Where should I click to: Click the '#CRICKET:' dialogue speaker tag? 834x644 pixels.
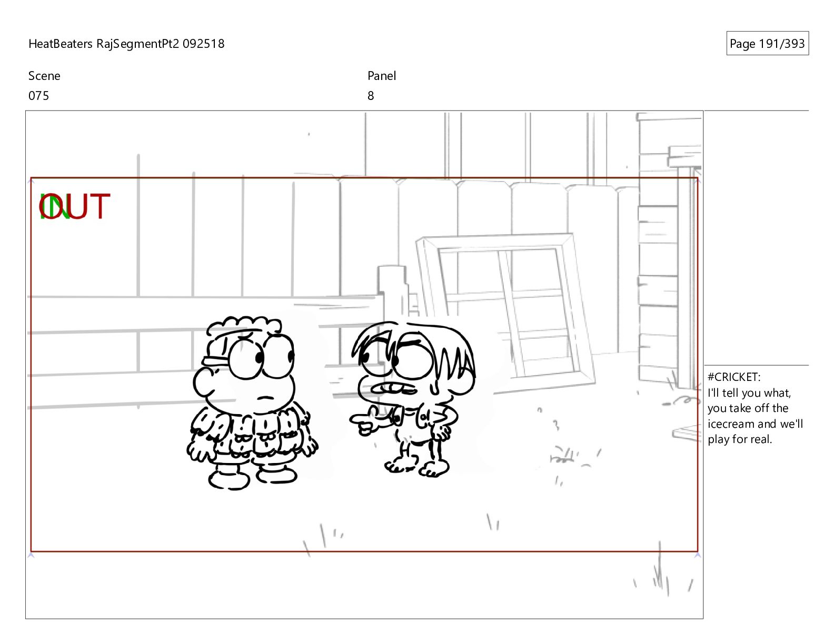tap(734, 377)
